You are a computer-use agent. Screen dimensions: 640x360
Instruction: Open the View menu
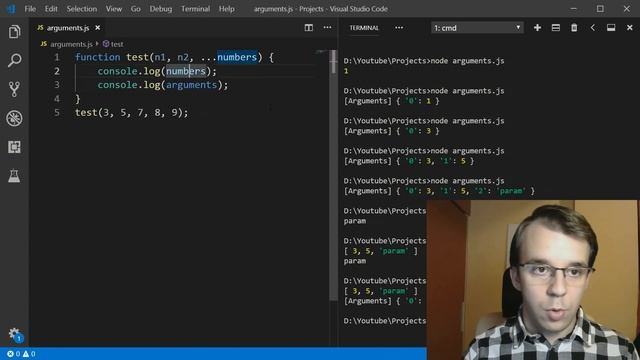pyautogui.click(x=114, y=9)
